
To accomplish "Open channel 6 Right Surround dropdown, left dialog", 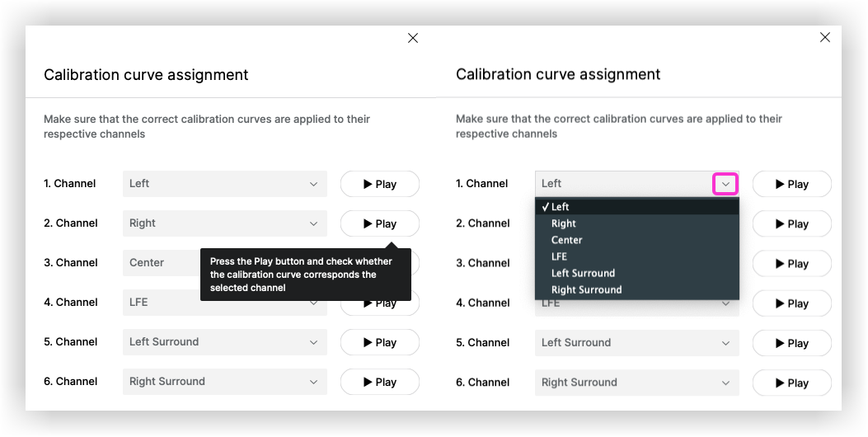I will [x=225, y=382].
